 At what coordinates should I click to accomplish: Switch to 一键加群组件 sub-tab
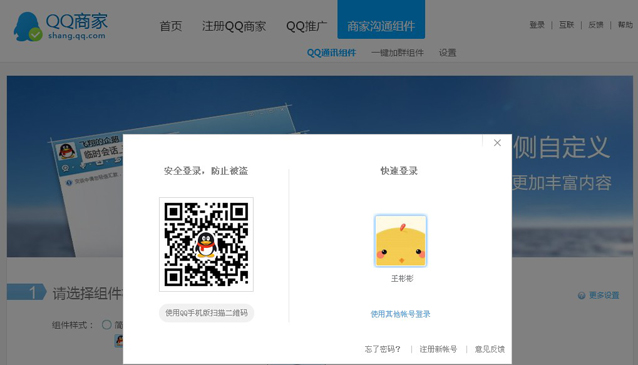397,52
